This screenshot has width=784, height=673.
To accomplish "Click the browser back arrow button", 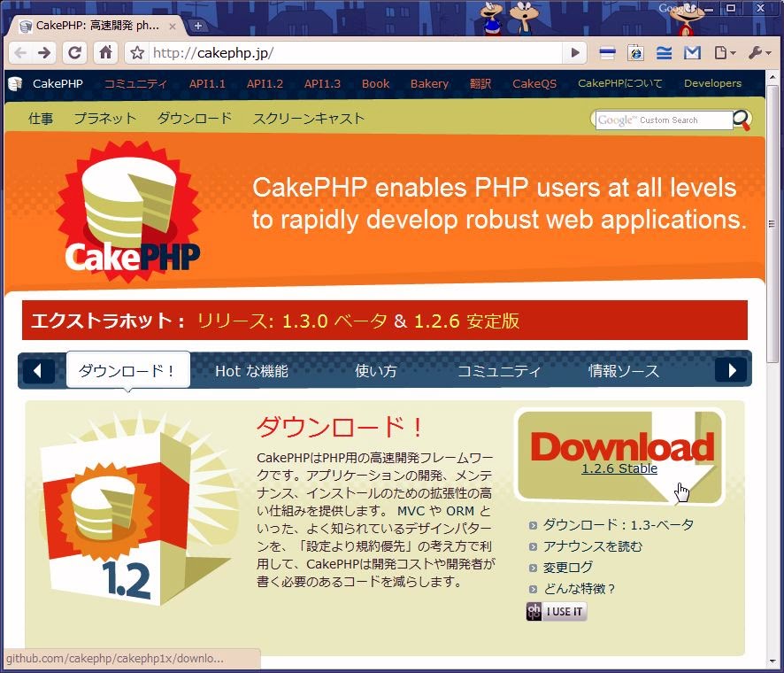I will click(x=20, y=53).
